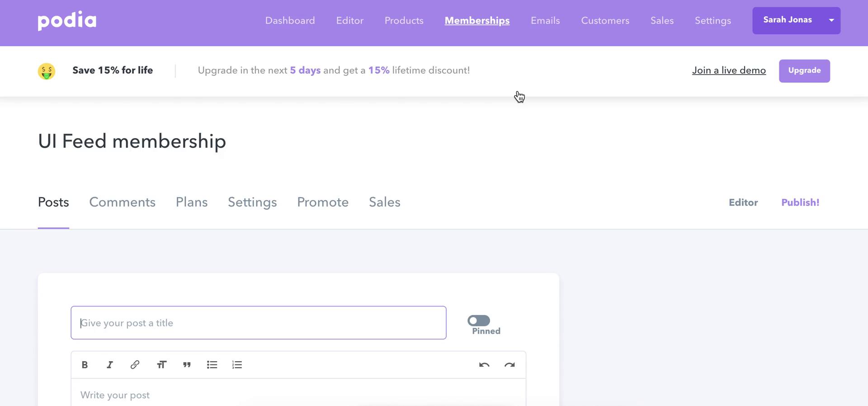Screen dimensions: 868x406
Task: Redo the last edit
Action: click(x=509, y=365)
